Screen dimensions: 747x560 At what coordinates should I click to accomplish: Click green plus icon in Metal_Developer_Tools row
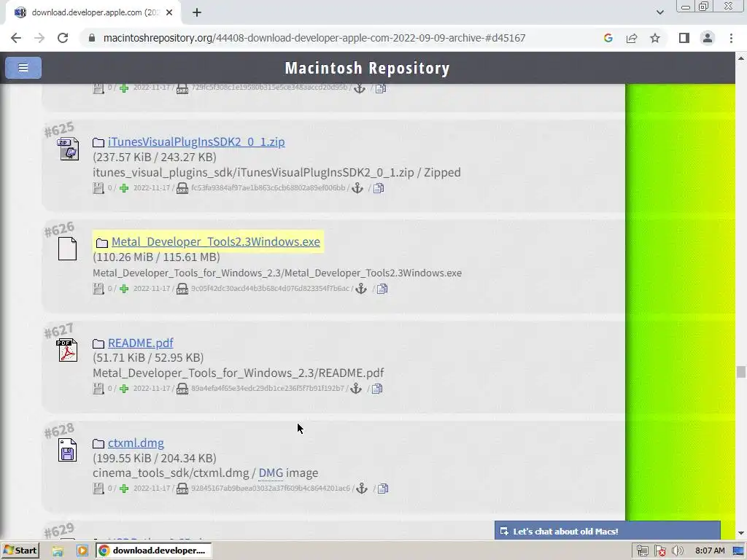pos(124,289)
